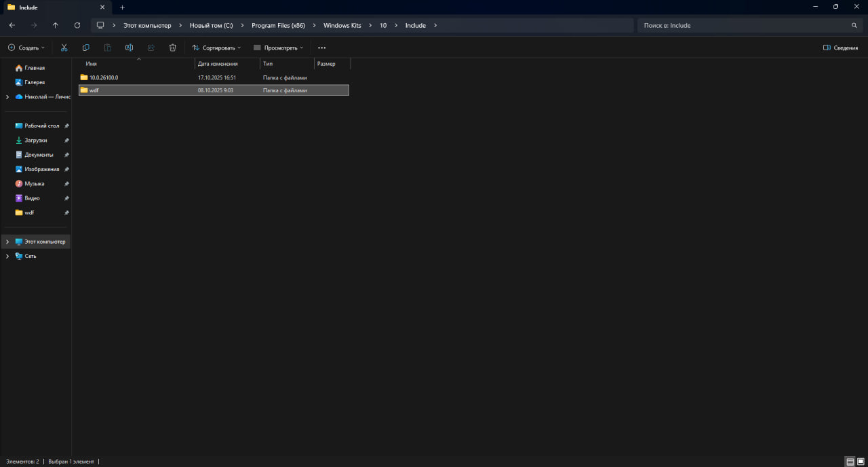Unpin Загрузки using its pin icon
This screenshot has height=467, width=868.
tap(66, 140)
